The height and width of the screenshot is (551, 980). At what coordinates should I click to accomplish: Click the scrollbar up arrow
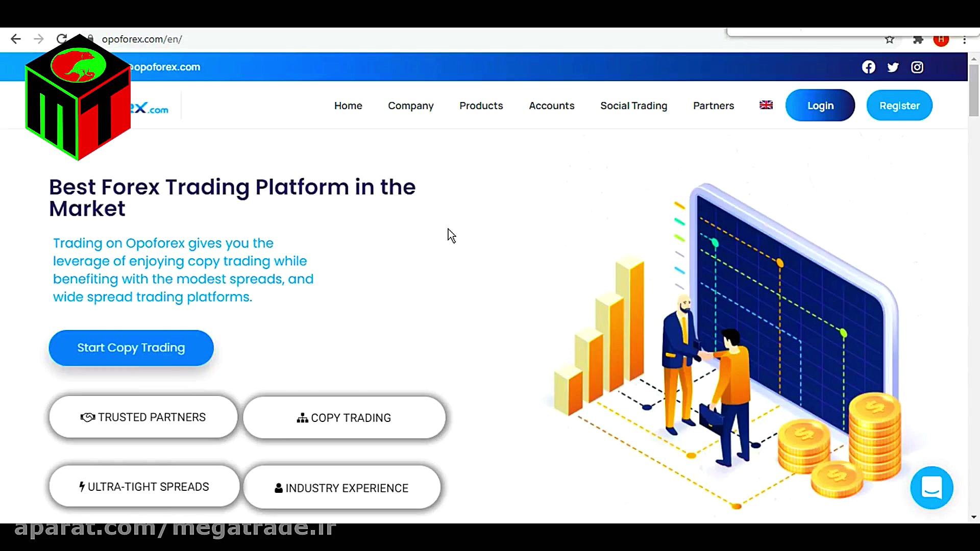(974, 59)
